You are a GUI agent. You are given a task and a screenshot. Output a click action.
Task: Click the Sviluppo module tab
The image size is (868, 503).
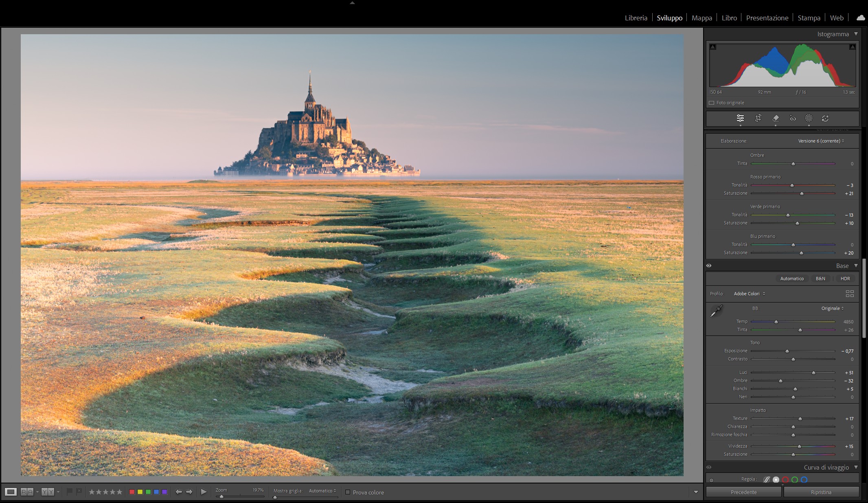[669, 18]
